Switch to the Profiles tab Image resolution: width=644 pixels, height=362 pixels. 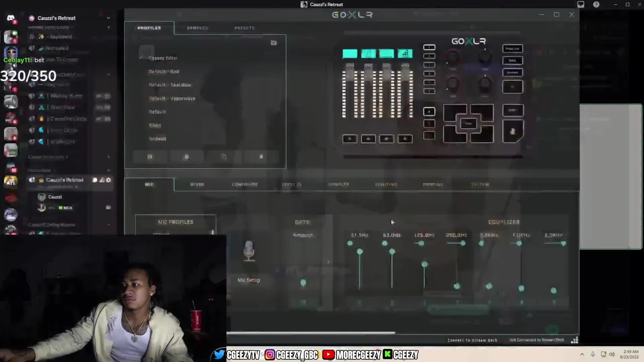coord(149,28)
